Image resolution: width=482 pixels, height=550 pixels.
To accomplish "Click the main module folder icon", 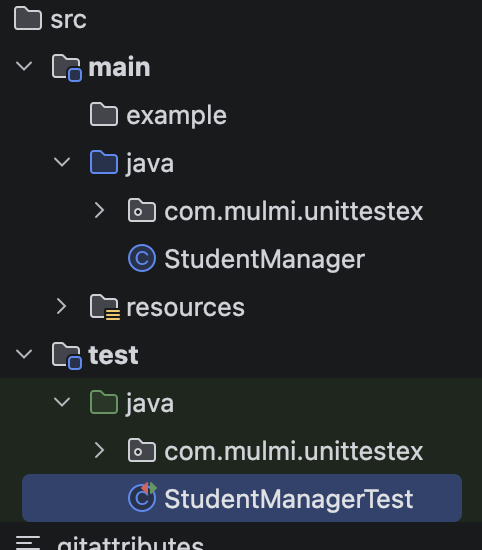I will pos(67,67).
